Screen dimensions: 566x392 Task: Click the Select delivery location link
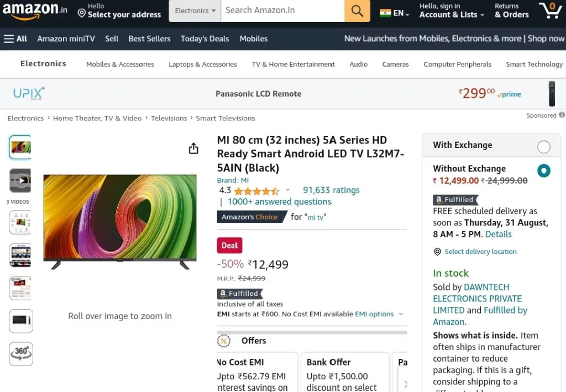coord(480,252)
